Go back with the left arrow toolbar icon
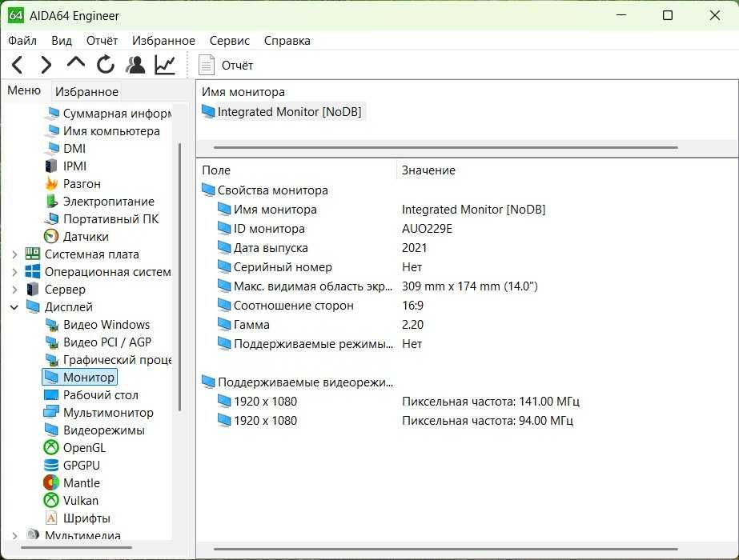 [x=18, y=65]
